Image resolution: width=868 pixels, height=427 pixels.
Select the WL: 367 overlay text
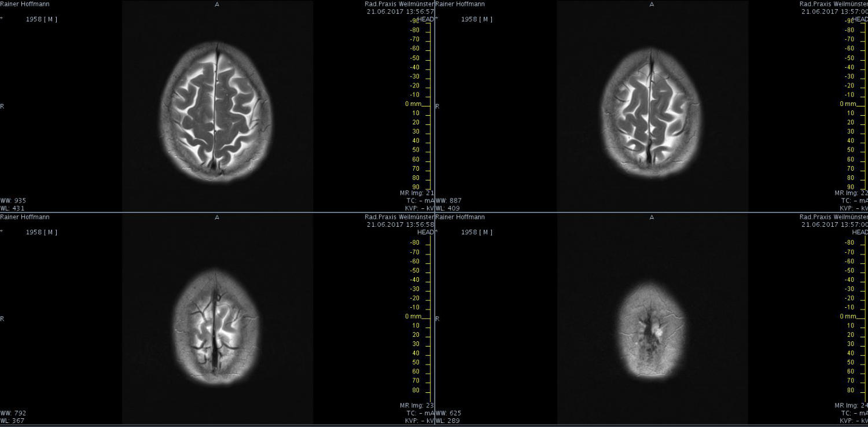click(12, 421)
